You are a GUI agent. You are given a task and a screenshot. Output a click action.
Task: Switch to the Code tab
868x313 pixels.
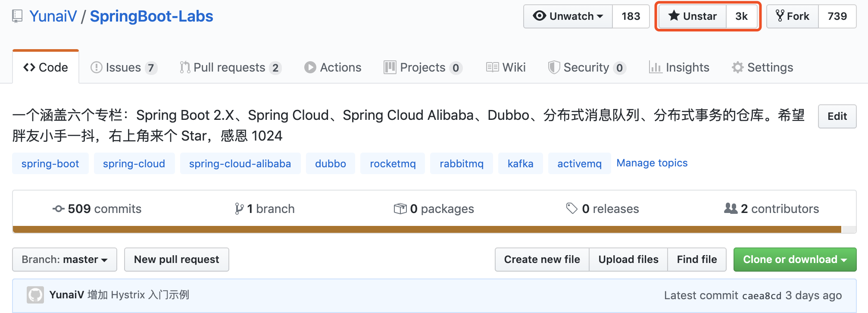point(46,67)
